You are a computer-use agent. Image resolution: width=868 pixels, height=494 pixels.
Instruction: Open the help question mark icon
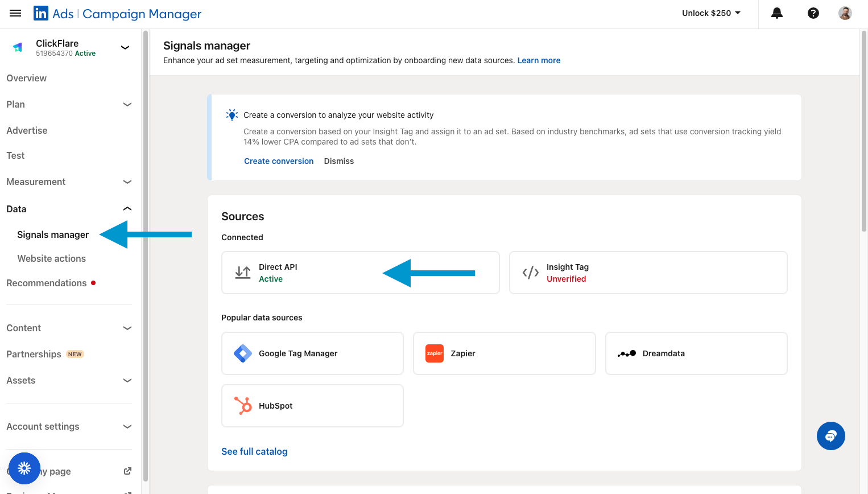(813, 13)
